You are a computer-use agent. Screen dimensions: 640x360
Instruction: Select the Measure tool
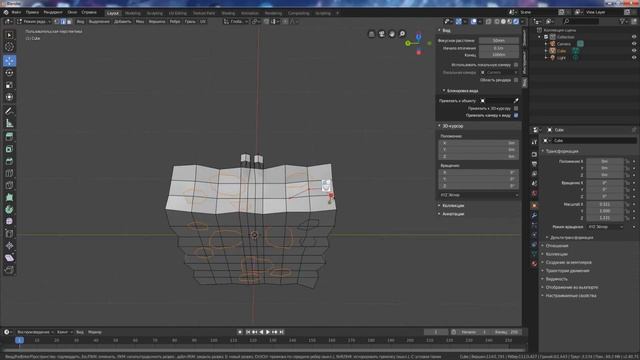(x=9, y=123)
